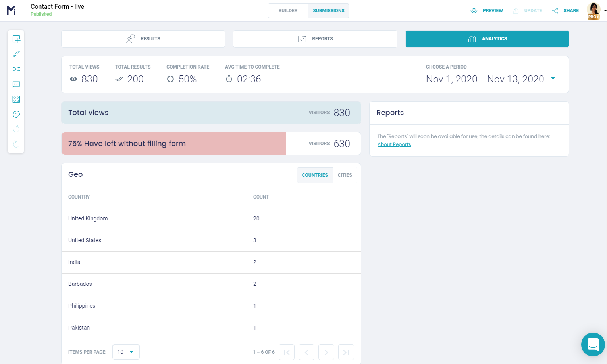Click the undo arrow in sidebar
Image resolution: width=607 pixels, height=364 pixels.
click(x=16, y=129)
